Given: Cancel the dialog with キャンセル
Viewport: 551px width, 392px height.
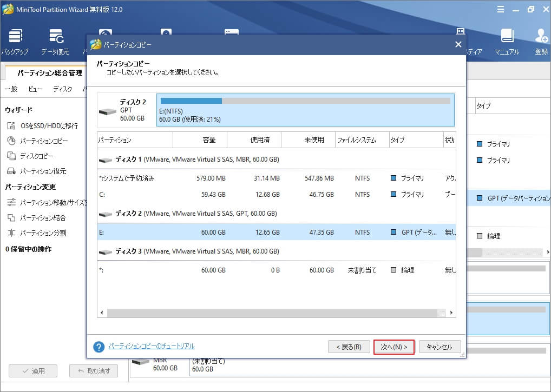Looking at the screenshot, I should point(440,347).
